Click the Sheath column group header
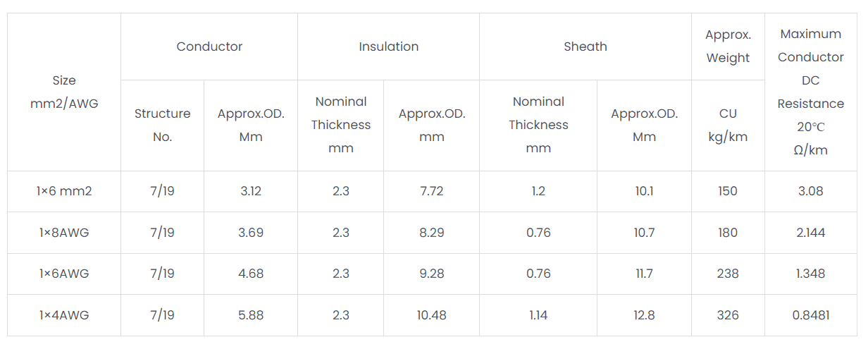868x342 pixels. tap(585, 47)
